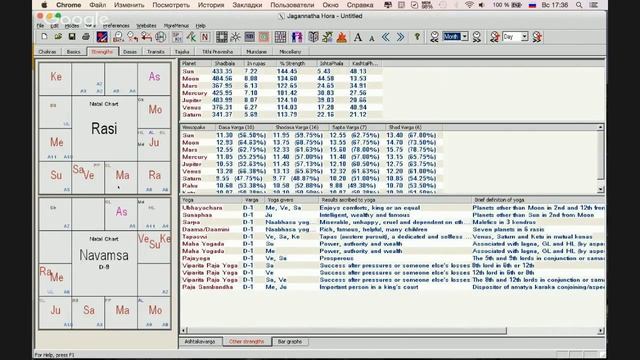Click scroll down arrow of Vimsopaka table
The width and height of the screenshot is (640, 360).
click(600, 189)
